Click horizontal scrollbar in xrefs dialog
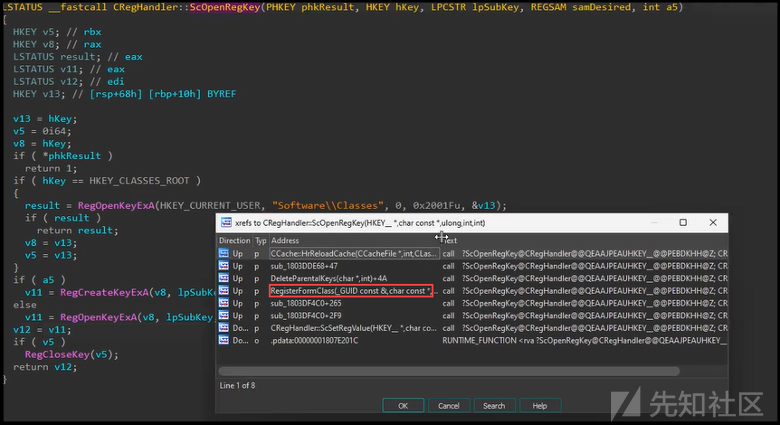This screenshot has height=425, width=780. [x=449, y=371]
